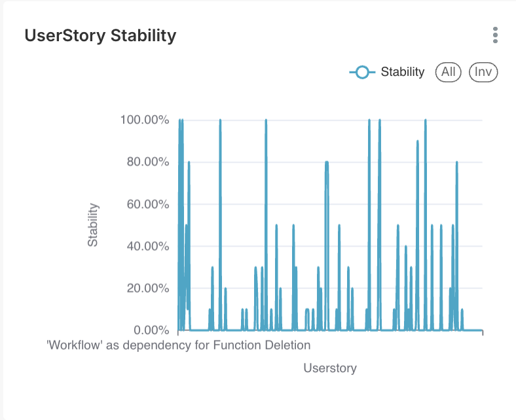Select the 80.00% y-axis tick label
The image size is (516, 420).
(148, 162)
